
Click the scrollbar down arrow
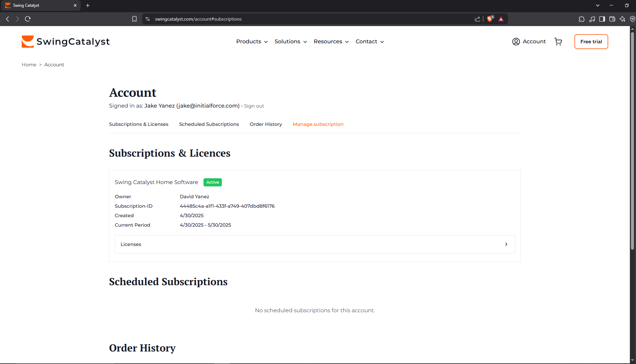coord(632,360)
